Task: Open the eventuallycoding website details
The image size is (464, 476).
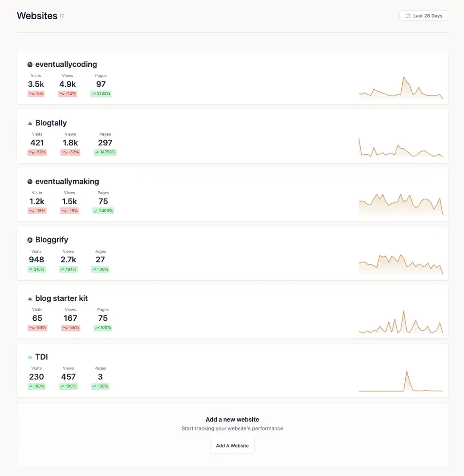Action: (67, 64)
